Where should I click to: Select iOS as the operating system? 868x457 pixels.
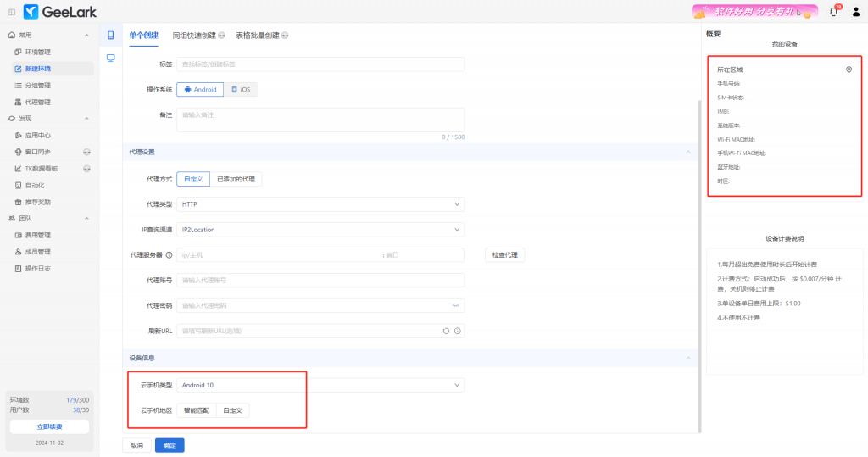coord(241,89)
